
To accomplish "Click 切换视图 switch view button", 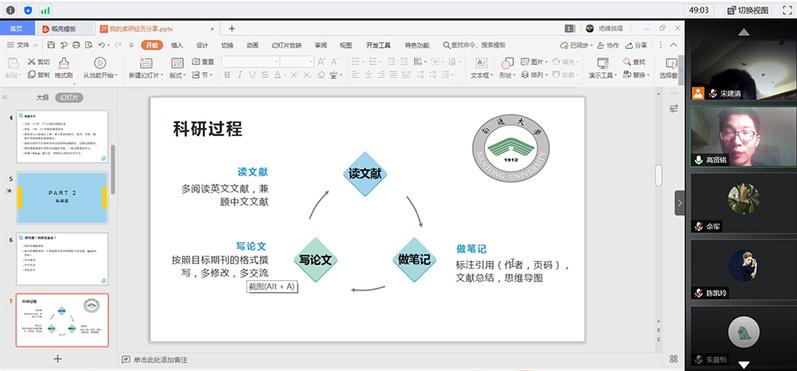I will click(x=748, y=10).
